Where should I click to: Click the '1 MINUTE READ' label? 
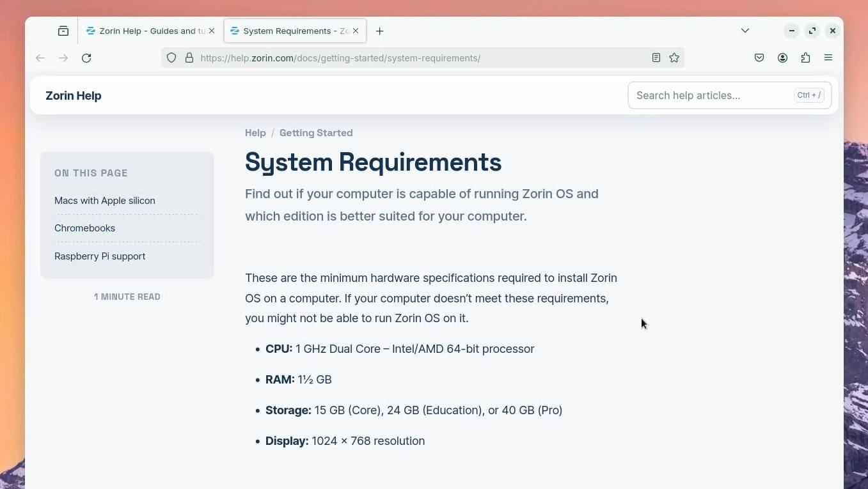(127, 297)
